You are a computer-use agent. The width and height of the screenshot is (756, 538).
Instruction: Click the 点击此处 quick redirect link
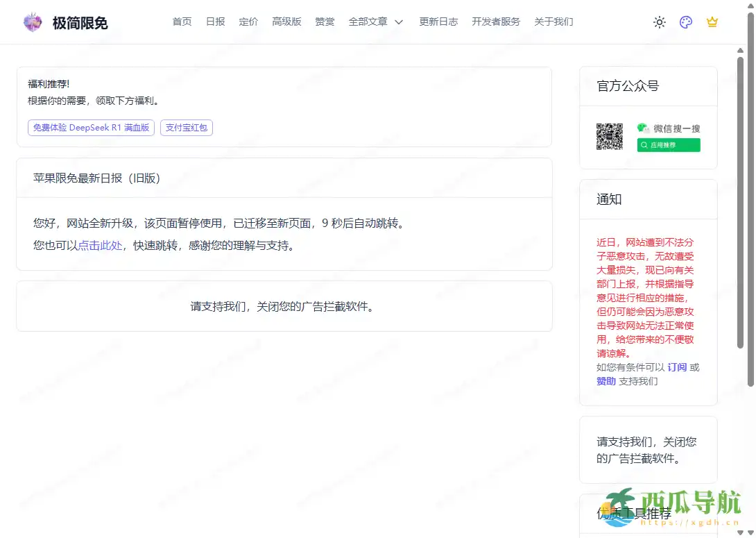point(99,244)
